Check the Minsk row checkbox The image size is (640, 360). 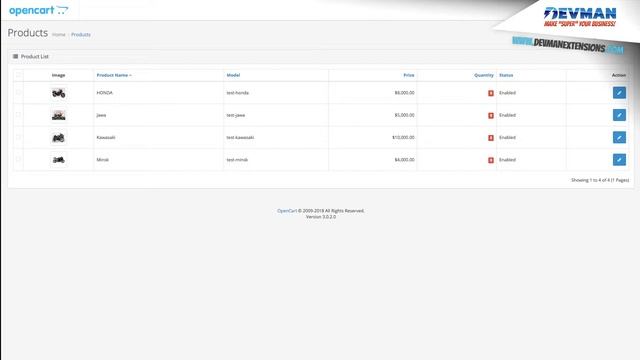pyautogui.click(x=18, y=160)
